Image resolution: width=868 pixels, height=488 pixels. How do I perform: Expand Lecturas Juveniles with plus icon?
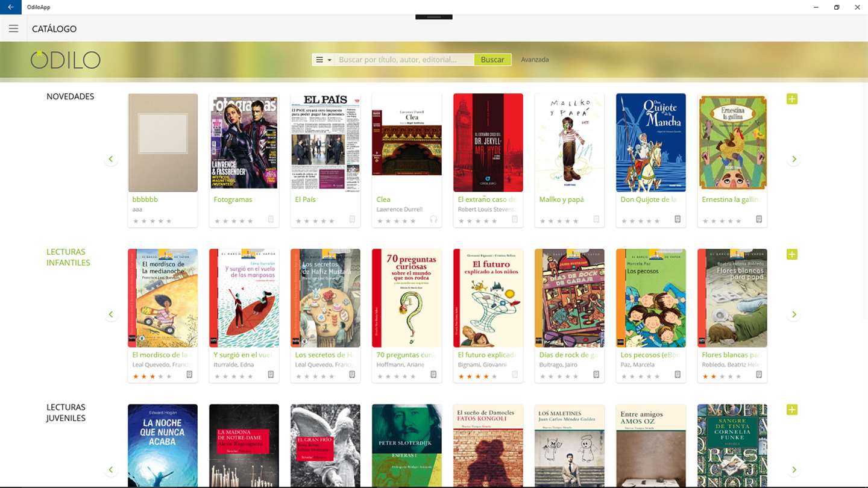click(792, 410)
